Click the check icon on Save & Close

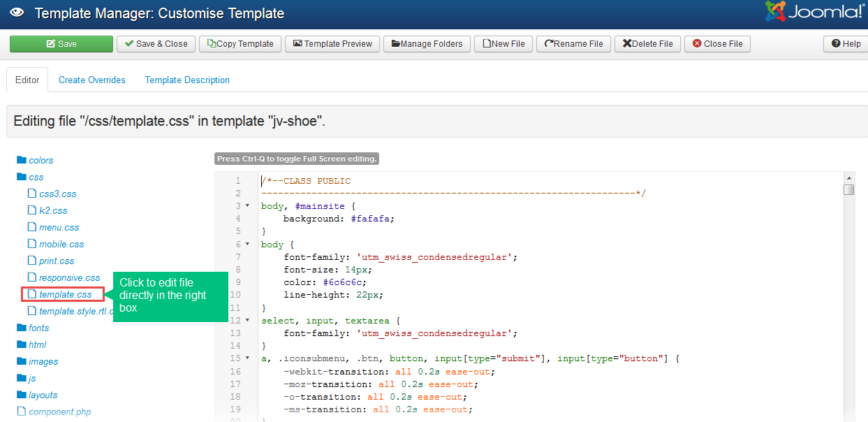(128, 44)
